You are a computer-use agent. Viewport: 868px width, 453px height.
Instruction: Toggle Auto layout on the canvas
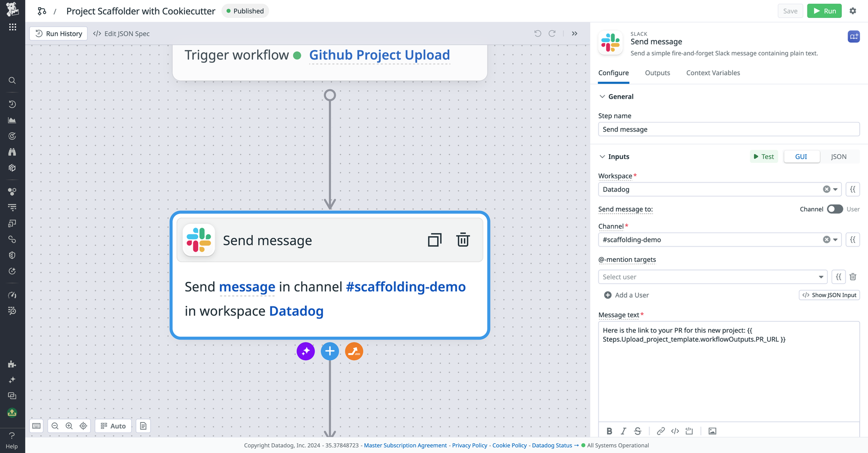coord(113,426)
